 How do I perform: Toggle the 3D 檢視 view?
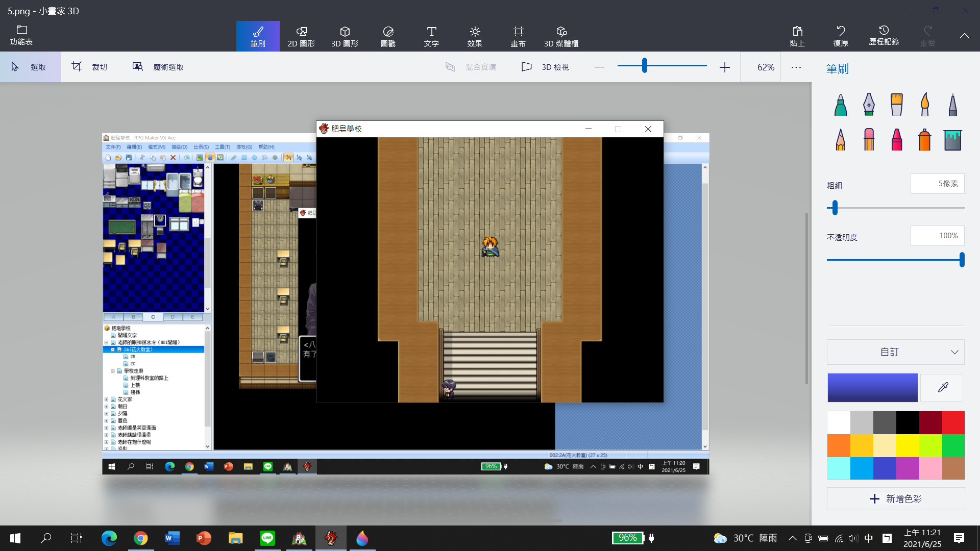[545, 67]
